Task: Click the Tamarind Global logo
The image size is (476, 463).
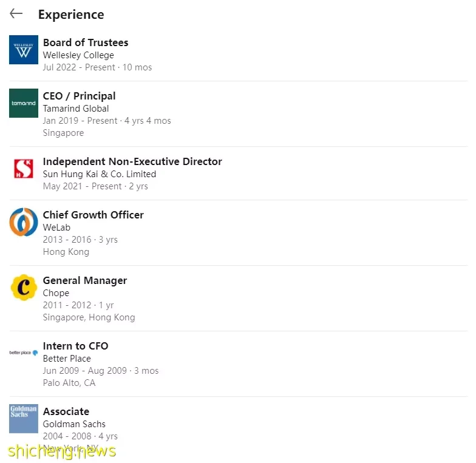Action: [24, 103]
